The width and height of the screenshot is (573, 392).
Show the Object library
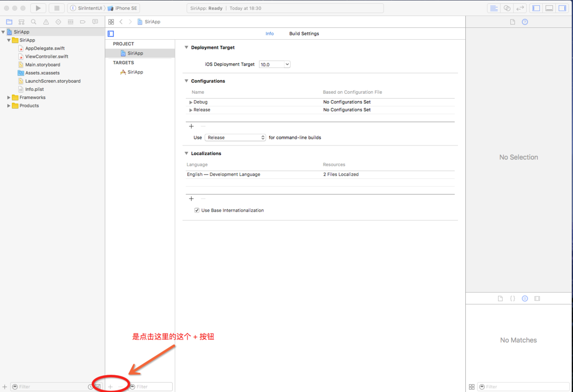(525, 299)
